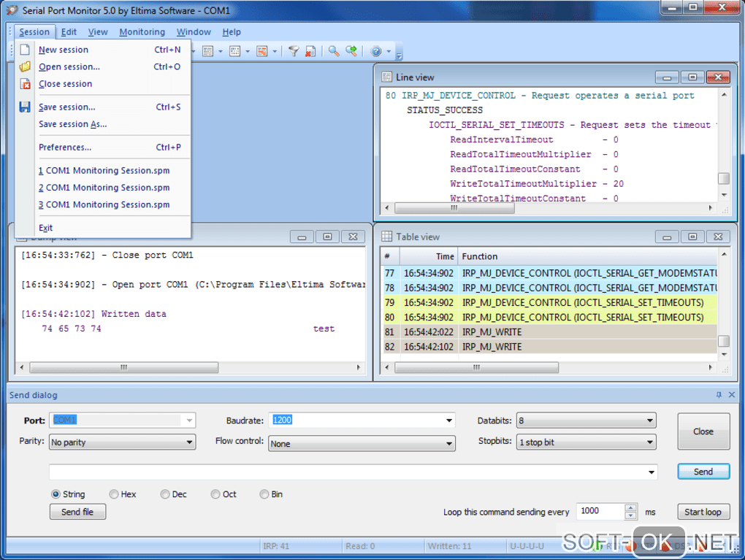Screen dimensions: 745x560
Task: Select the Hex radio button
Action: coord(114,494)
